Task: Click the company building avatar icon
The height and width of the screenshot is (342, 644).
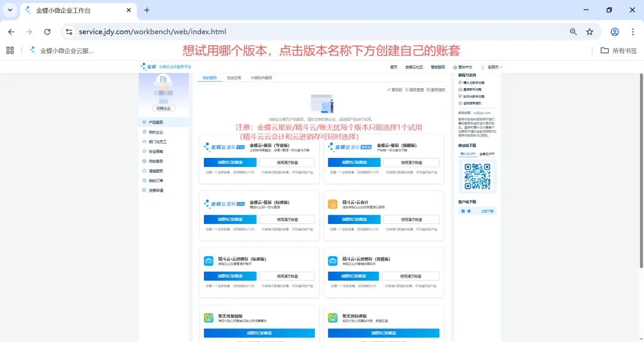Action: [163, 80]
